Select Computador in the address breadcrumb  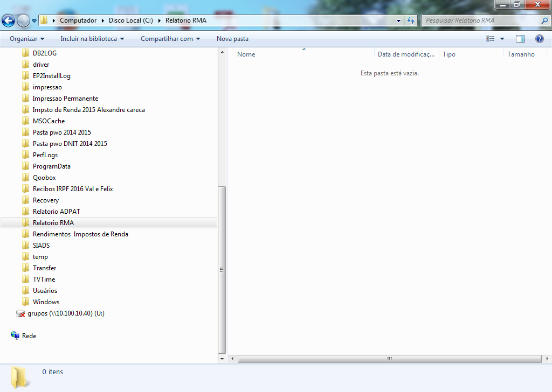pyautogui.click(x=78, y=20)
